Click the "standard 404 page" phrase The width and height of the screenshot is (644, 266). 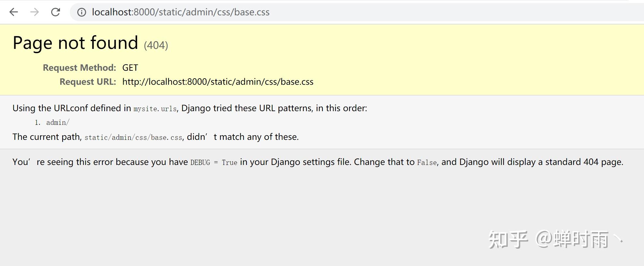(x=584, y=162)
